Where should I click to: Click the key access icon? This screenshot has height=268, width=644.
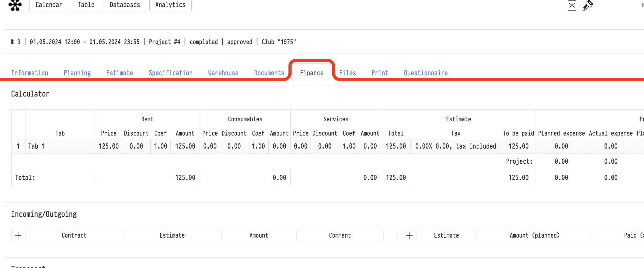coord(587,5)
